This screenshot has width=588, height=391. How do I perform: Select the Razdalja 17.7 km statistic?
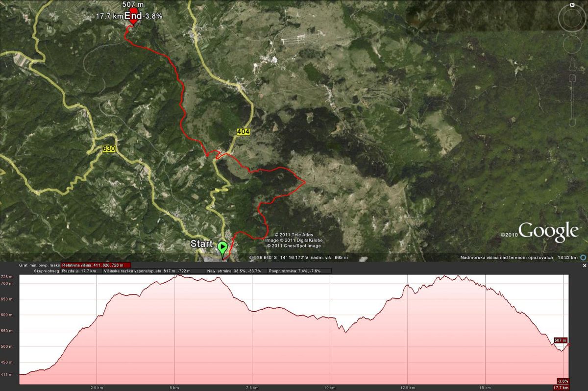pyautogui.click(x=81, y=270)
